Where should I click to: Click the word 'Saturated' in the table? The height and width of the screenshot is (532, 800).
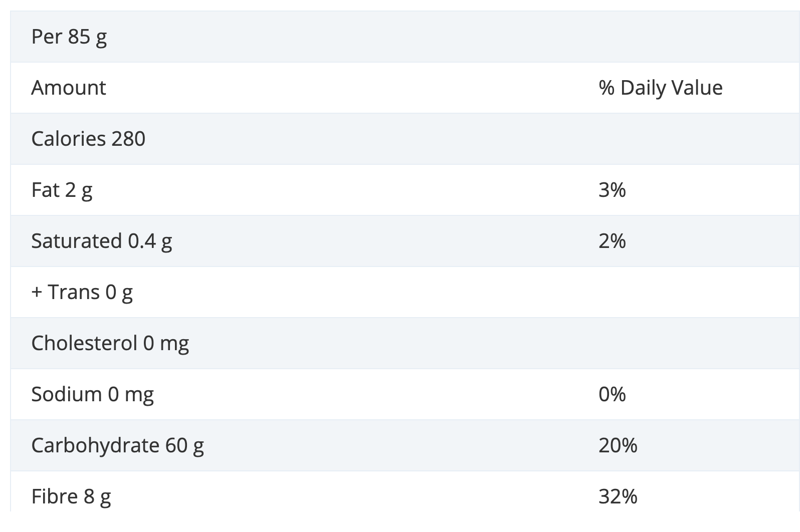coord(76,241)
